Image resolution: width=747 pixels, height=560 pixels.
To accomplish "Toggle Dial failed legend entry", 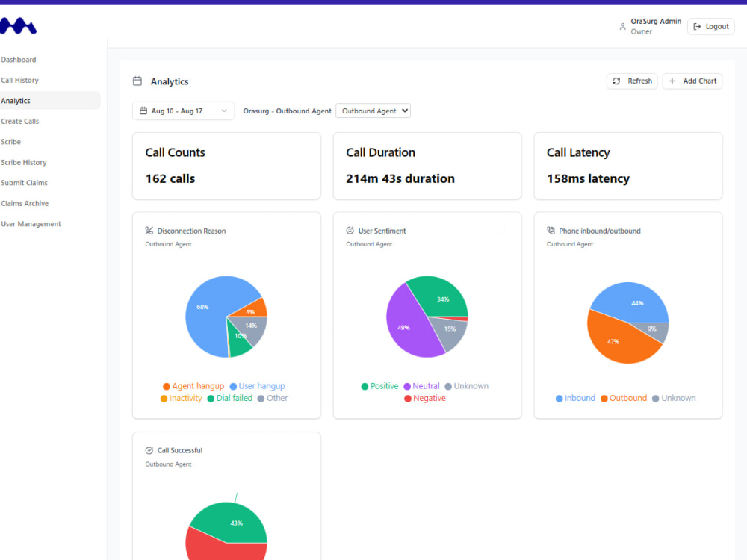I will (x=229, y=398).
